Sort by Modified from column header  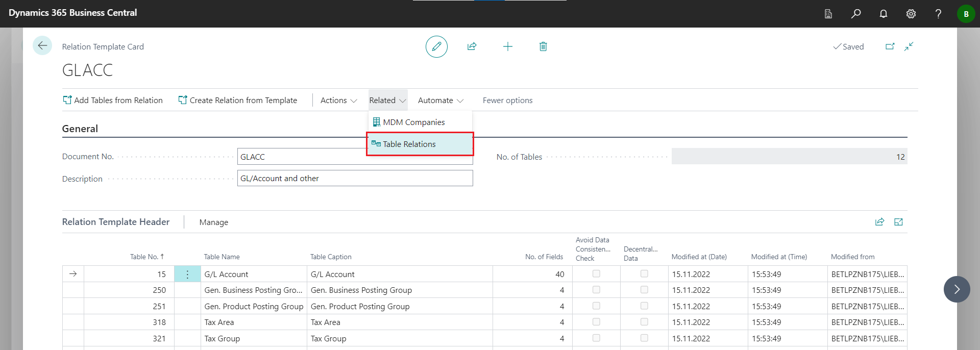(852, 257)
